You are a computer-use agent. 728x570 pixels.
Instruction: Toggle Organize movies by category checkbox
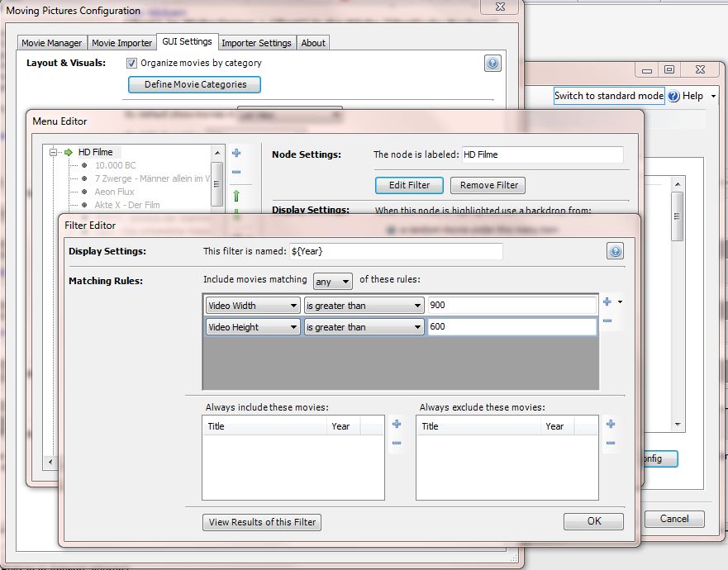132,63
